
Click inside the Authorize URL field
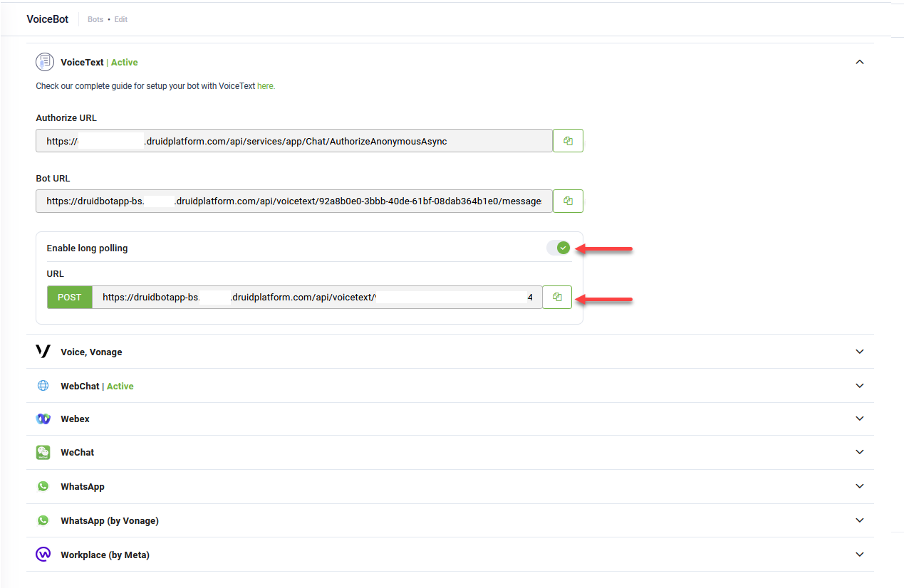(294, 141)
